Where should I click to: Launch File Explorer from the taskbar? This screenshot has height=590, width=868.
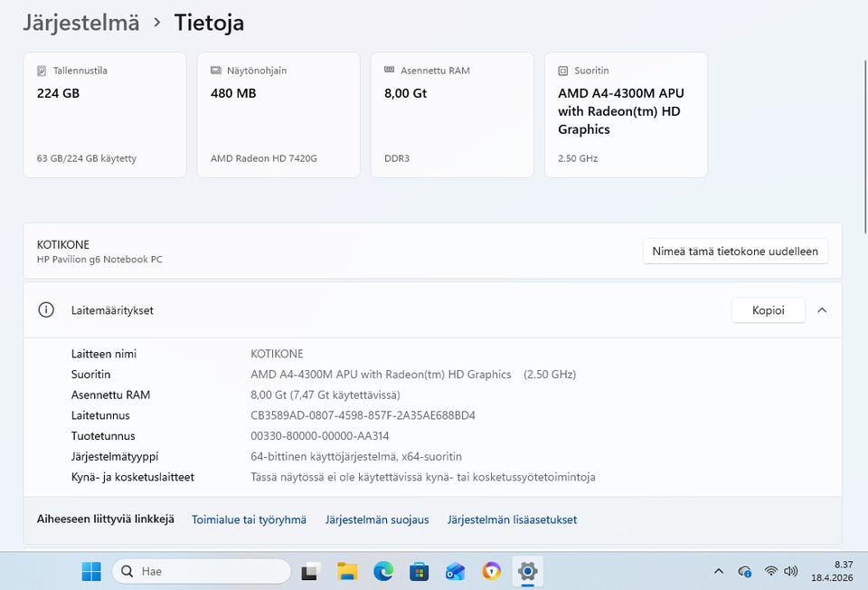(347, 571)
